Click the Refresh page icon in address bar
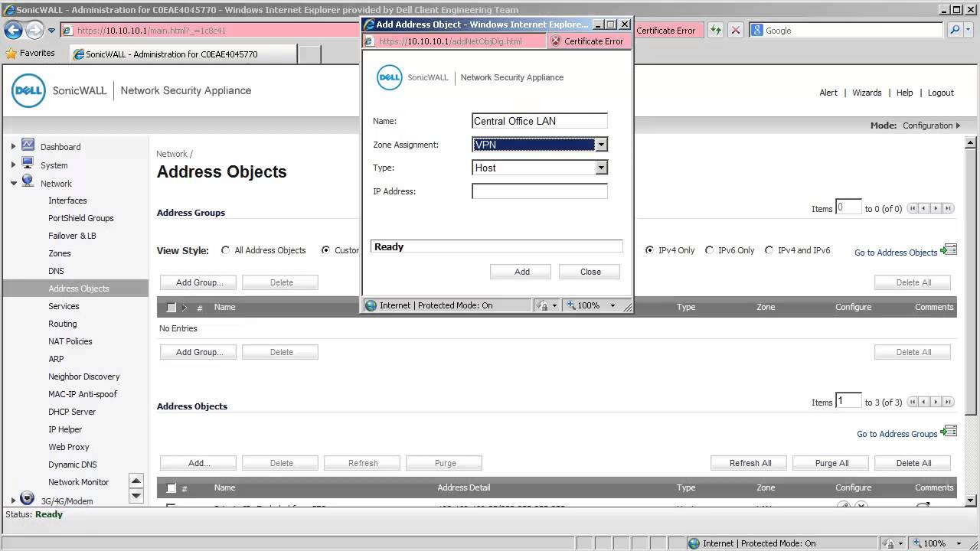This screenshot has height=551, width=980. tap(715, 31)
